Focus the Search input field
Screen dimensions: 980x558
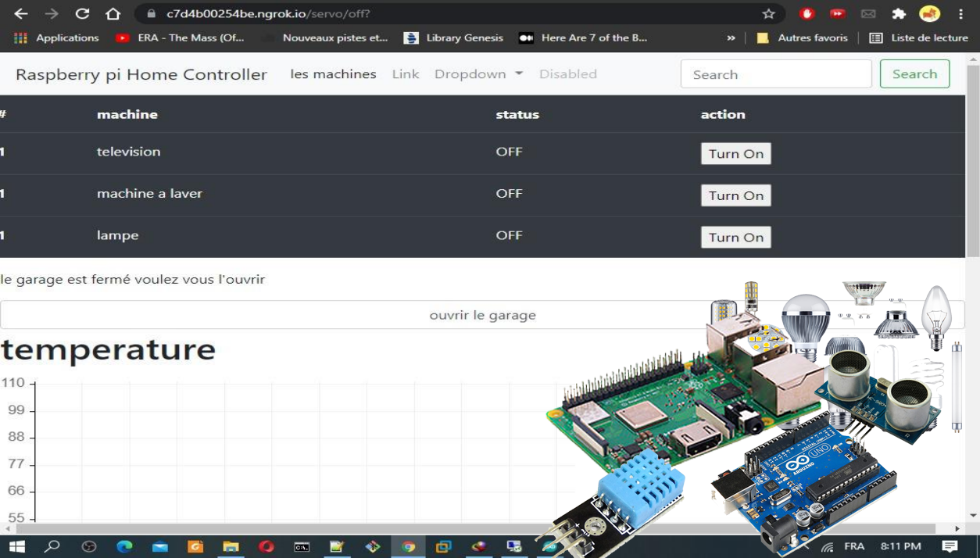(x=776, y=74)
